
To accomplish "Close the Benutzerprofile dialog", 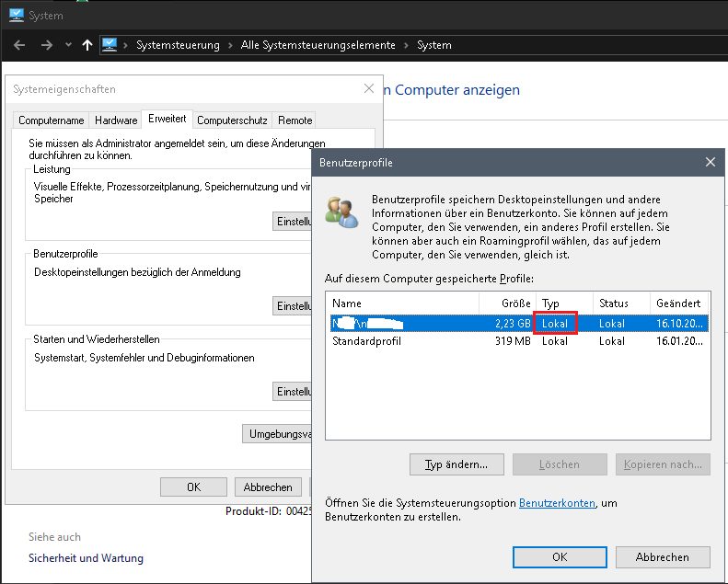I will (711, 162).
